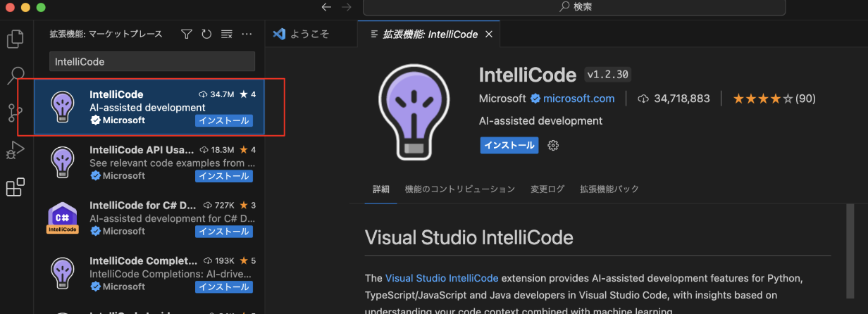Install IntelliCode from the results list

click(223, 120)
